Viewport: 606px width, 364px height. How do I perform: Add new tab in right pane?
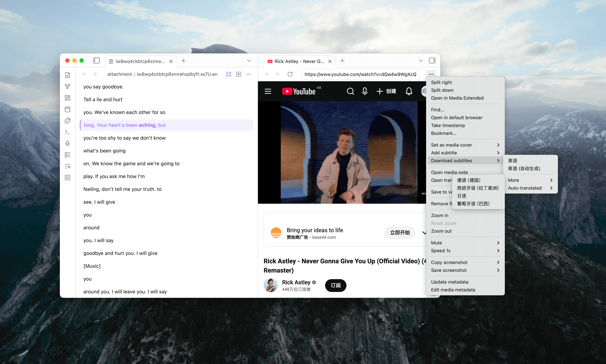[x=342, y=61]
